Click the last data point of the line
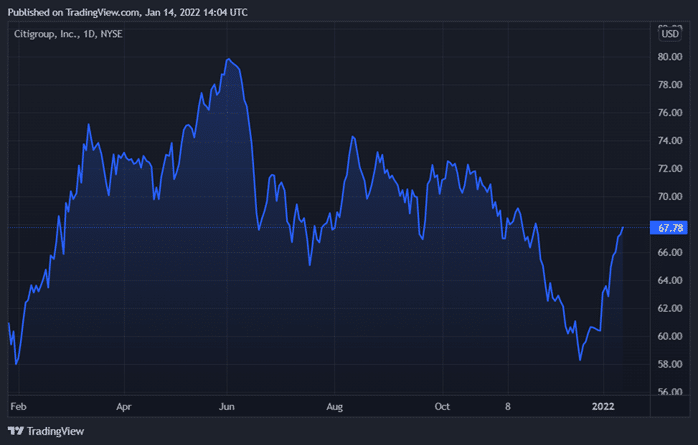 click(622, 227)
